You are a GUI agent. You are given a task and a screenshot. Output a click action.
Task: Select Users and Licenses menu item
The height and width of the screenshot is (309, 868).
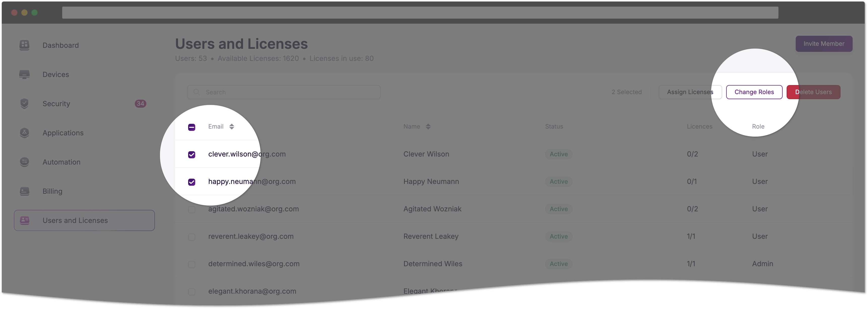(84, 220)
